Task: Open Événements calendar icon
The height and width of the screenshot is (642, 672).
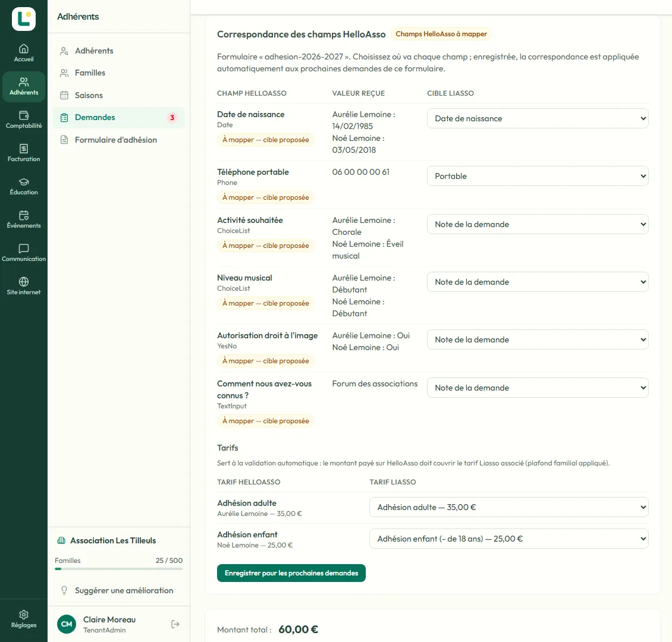Action: 24,215
